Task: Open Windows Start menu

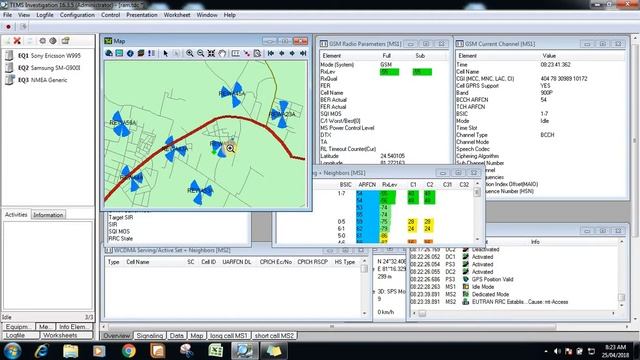Action: [12, 351]
